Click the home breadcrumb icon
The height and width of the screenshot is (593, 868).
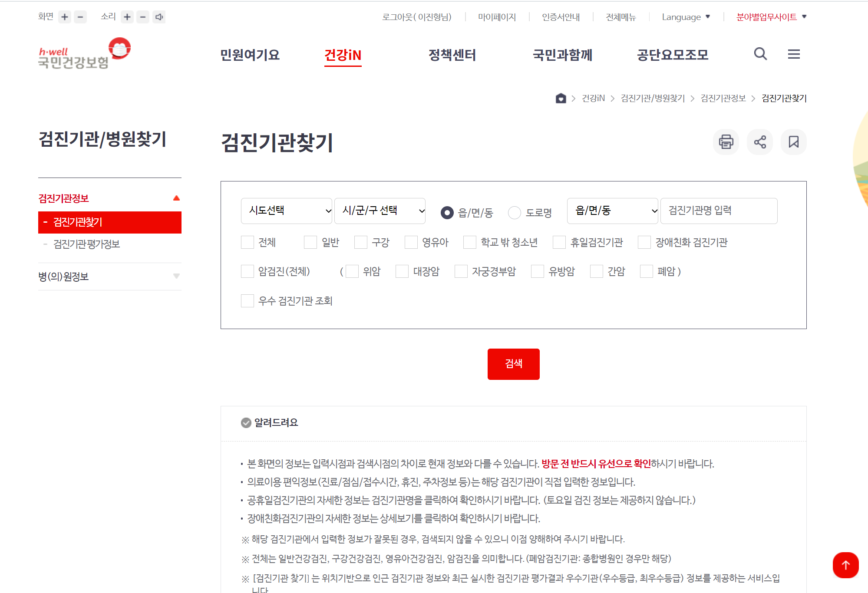pyautogui.click(x=561, y=98)
